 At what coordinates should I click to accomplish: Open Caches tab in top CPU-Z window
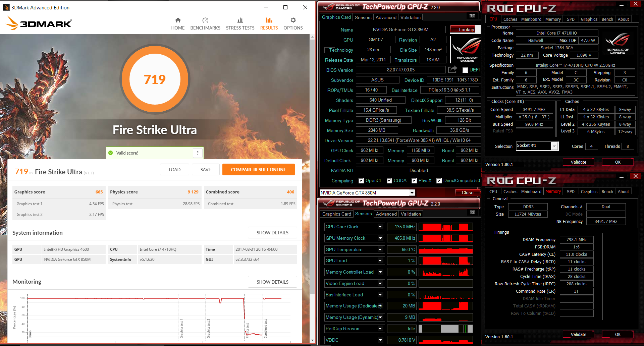[x=510, y=19]
